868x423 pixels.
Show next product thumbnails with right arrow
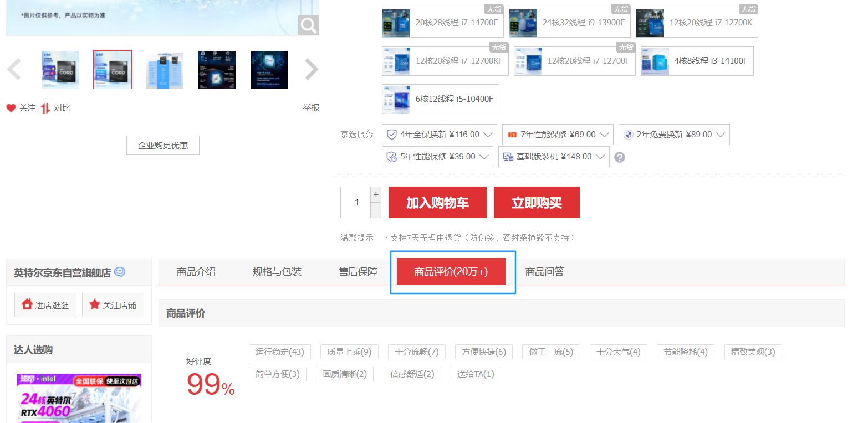pos(312,70)
